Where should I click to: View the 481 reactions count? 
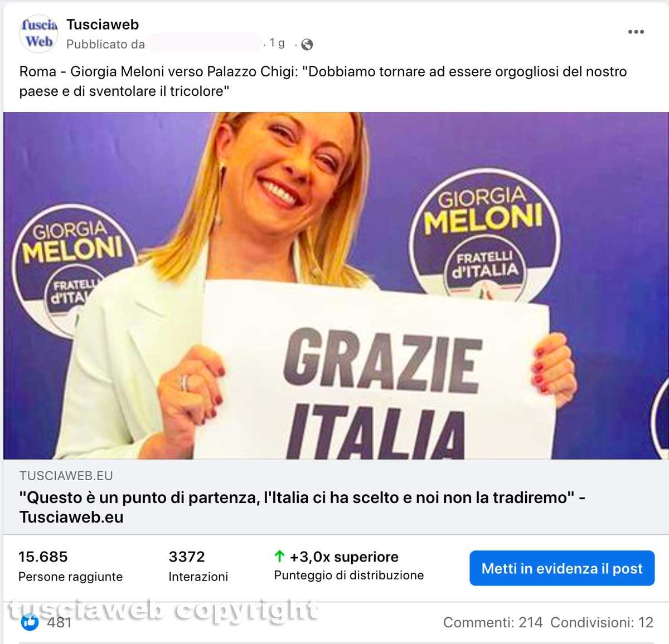tap(59, 622)
